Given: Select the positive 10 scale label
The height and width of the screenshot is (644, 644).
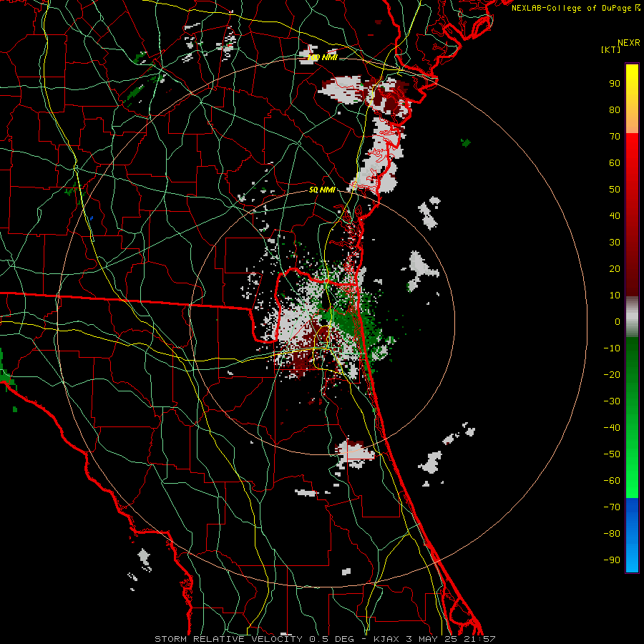Looking at the screenshot, I should [615, 296].
